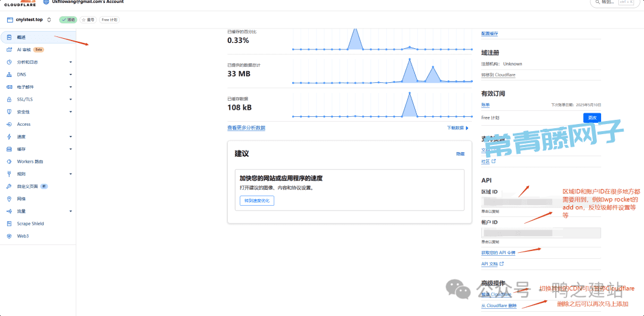This screenshot has width=644, height=316.
Task: Click the Traffic branching icon
Action: 9,211
